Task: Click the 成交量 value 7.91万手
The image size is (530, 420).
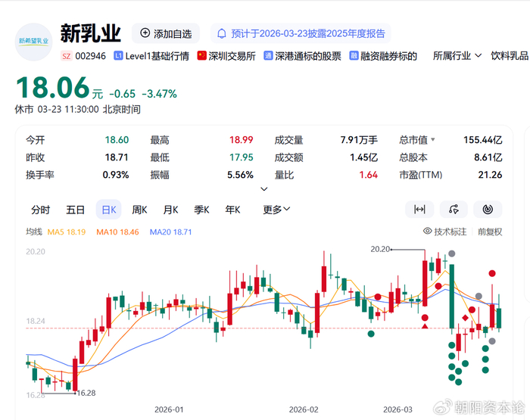Action: (x=359, y=139)
